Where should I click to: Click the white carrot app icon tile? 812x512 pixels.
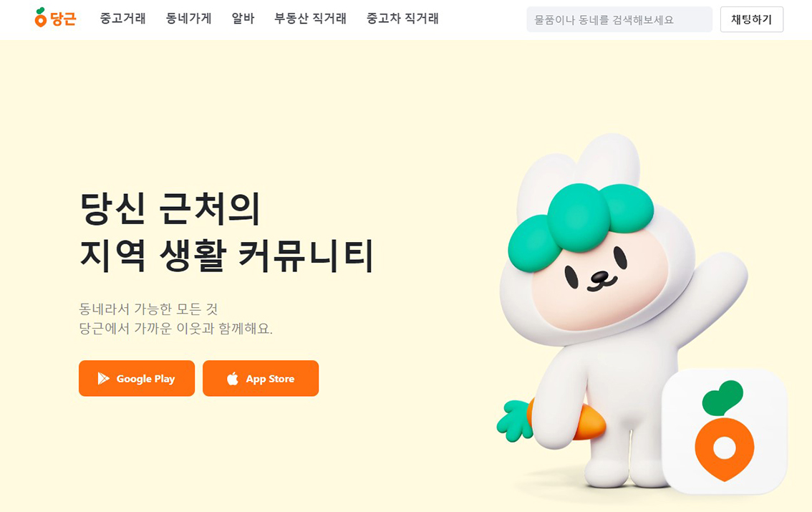click(725, 430)
